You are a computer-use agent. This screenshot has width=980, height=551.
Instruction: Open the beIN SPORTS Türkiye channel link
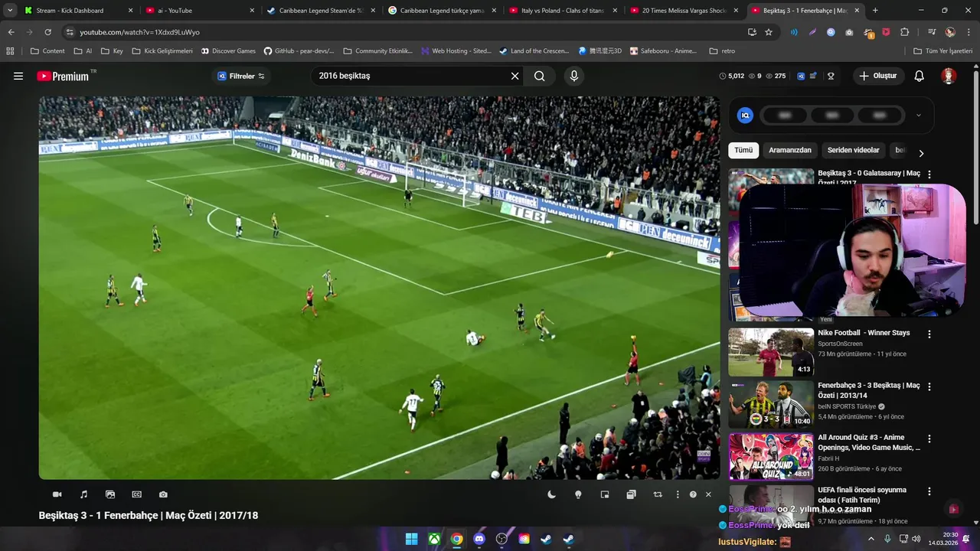(847, 406)
